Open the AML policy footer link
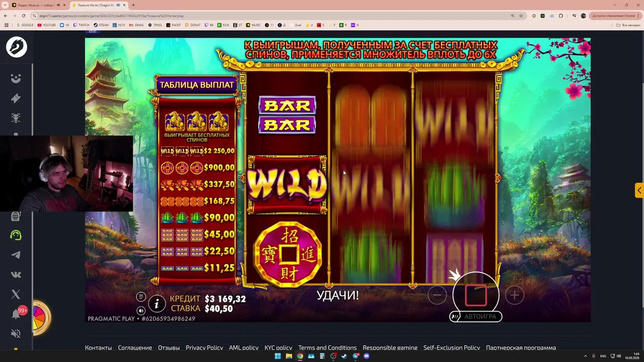Viewport: 644px width, 362px height. click(x=244, y=347)
